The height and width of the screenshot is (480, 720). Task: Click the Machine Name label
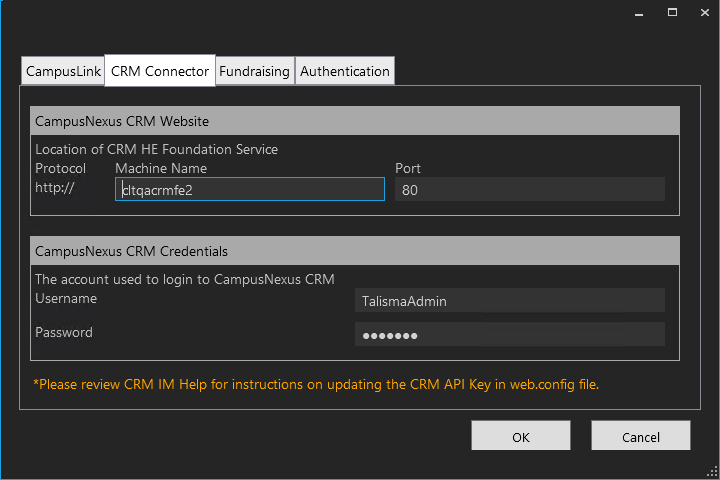pos(161,168)
